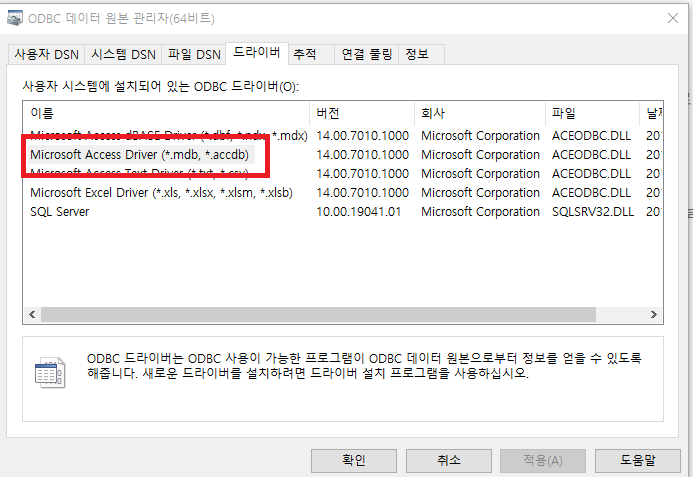Click the 취소 button
The image size is (693, 477).
click(449, 461)
